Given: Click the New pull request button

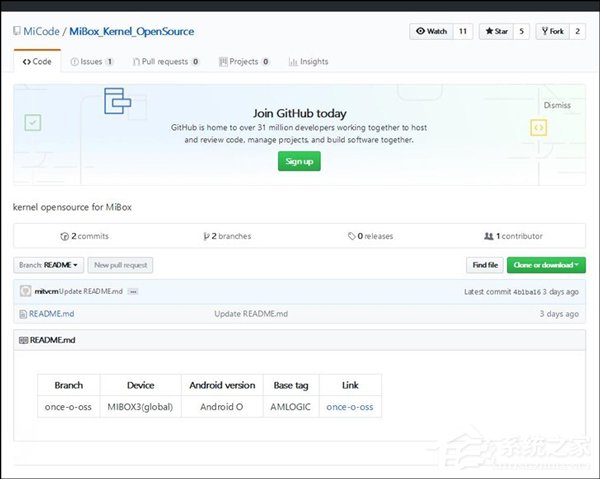Looking at the screenshot, I should coord(120,265).
